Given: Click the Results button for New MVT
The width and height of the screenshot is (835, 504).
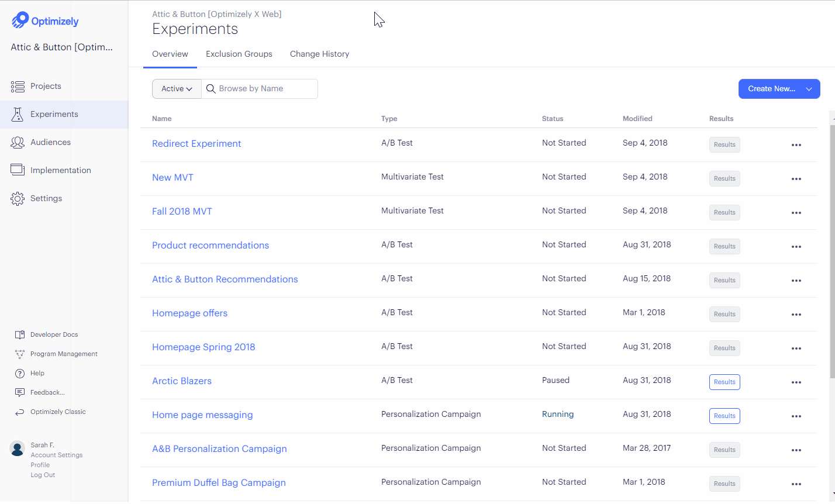Looking at the screenshot, I should [x=724, y=178].
